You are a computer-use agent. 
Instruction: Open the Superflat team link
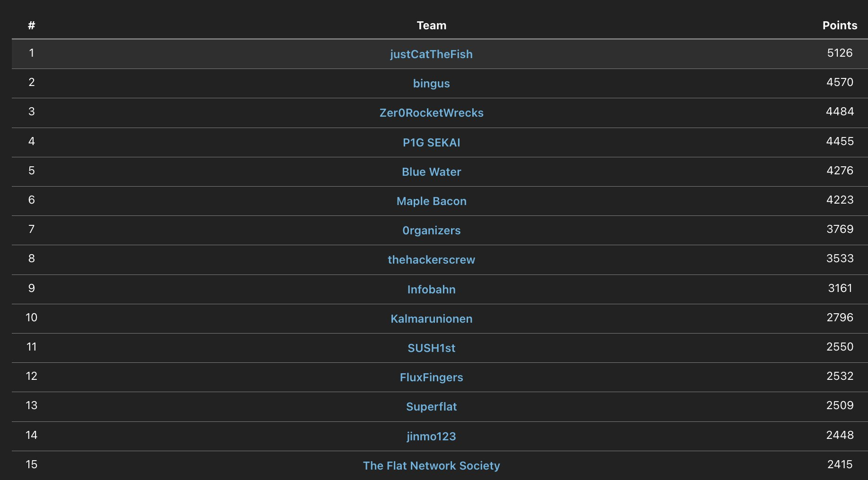[x=431, y=407]
